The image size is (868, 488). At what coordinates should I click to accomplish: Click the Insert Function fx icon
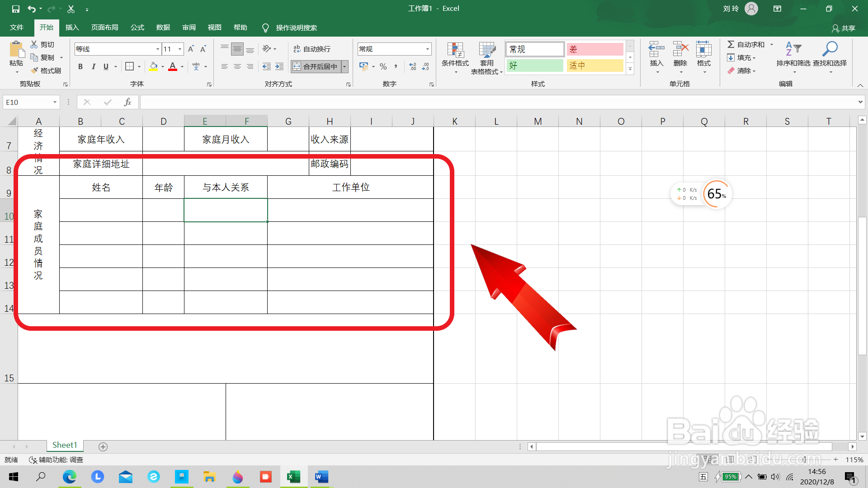click(127, 103)
